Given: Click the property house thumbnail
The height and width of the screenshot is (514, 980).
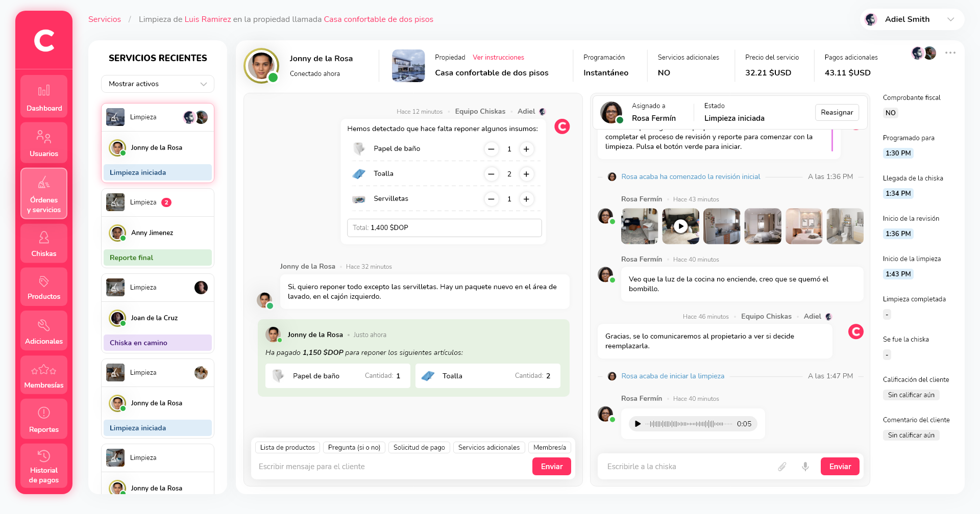Looking at the screenshot, I should (408, 66).
